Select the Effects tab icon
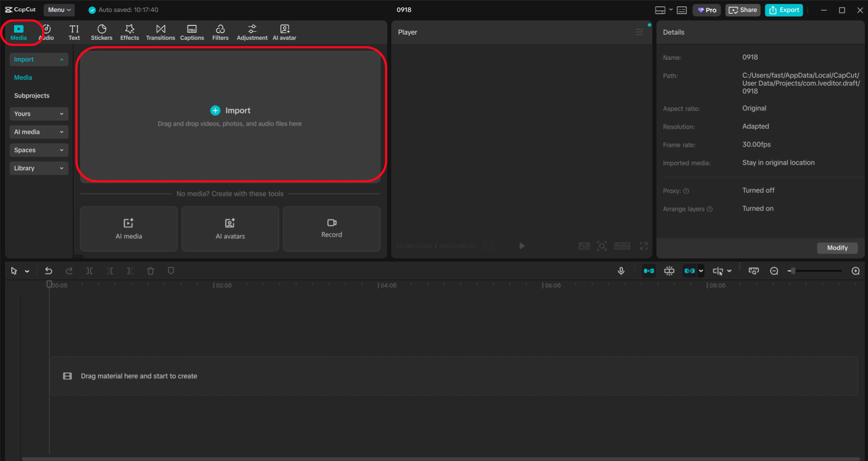Viewport: 868px width, 461px height. [130, 29]
